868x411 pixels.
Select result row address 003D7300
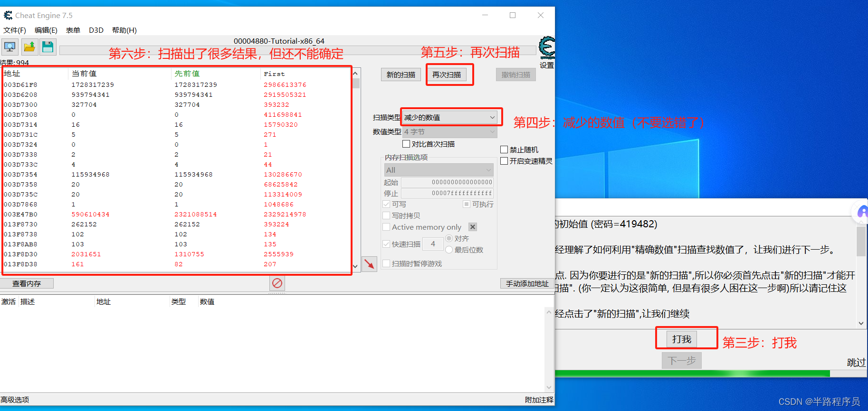point(176,104)
